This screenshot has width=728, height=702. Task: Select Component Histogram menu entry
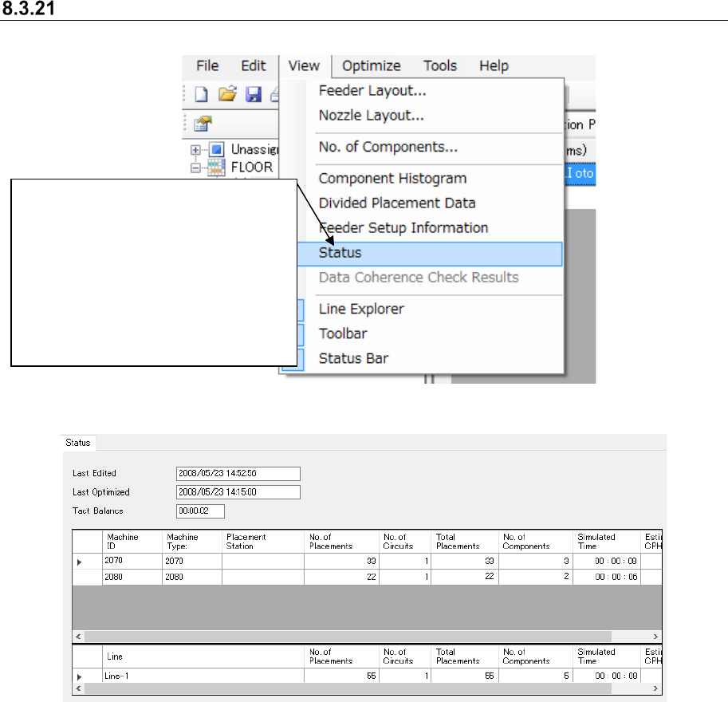click(392, 179)
